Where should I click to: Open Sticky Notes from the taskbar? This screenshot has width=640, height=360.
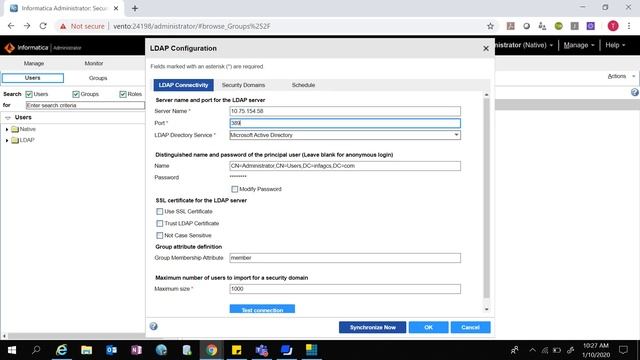[x=236, y=350]
